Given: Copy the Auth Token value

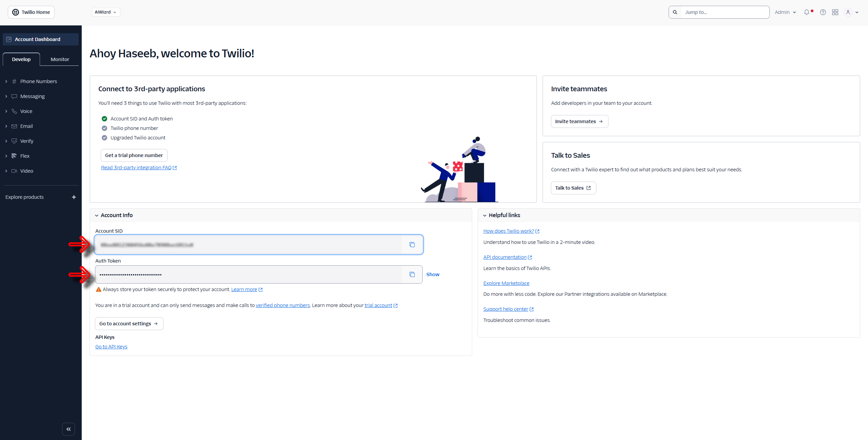Looking at the screenshot, I should tap(412, 274).
